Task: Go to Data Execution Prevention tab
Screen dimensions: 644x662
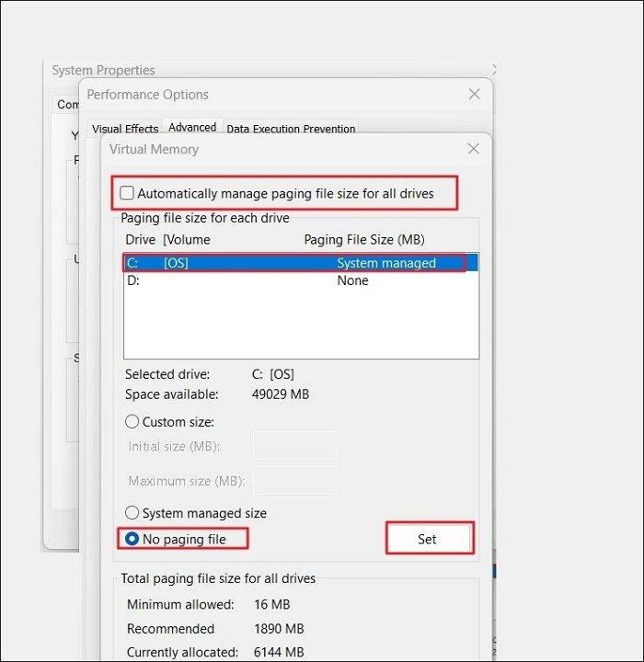Action: click(x=291, y=129)
